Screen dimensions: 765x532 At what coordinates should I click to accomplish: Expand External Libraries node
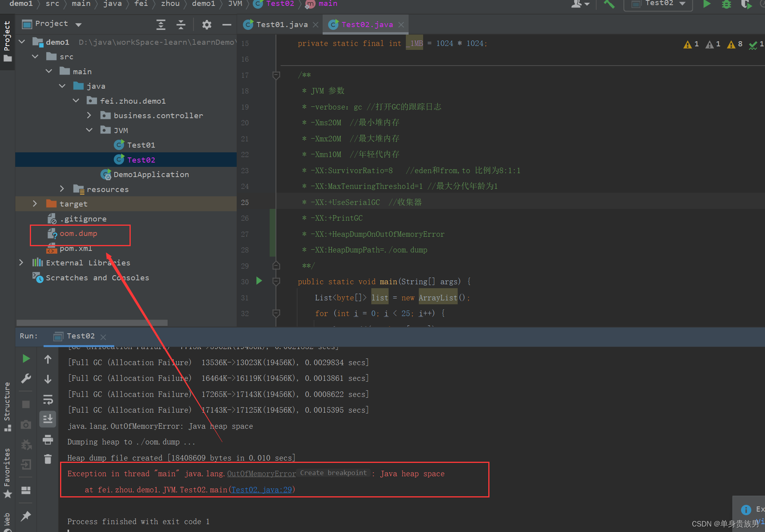tap(21, 262)
